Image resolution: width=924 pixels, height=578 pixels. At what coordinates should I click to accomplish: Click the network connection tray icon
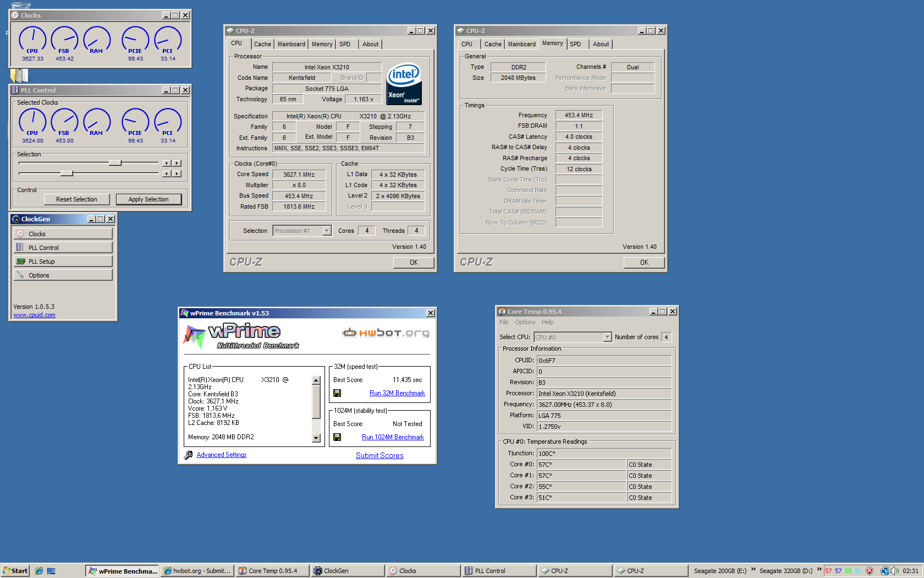click(885, 571)
